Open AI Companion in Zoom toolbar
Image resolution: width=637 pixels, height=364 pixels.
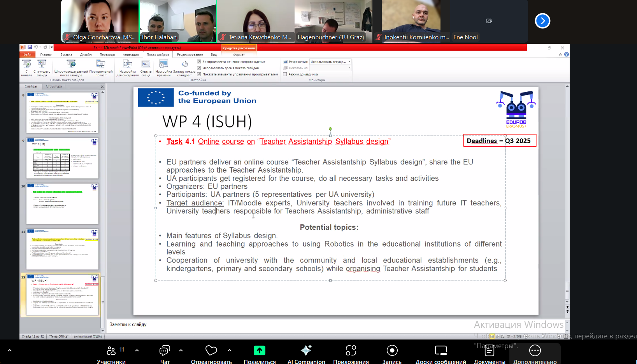click(x=306, y=354)
